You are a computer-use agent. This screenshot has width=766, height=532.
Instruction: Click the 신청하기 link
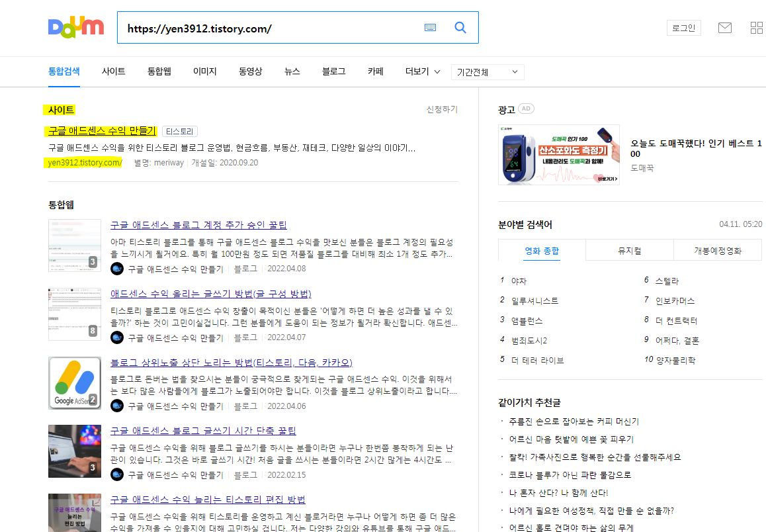point(442,109)
